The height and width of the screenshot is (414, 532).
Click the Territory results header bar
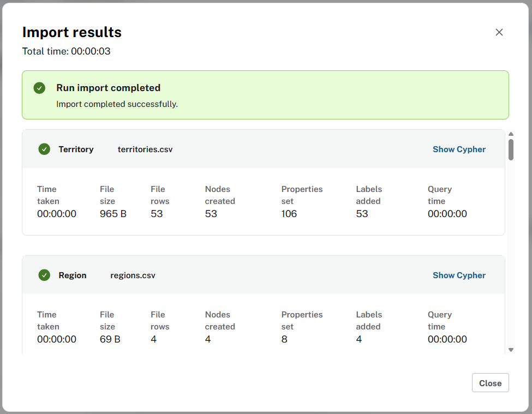pos(265,149)
